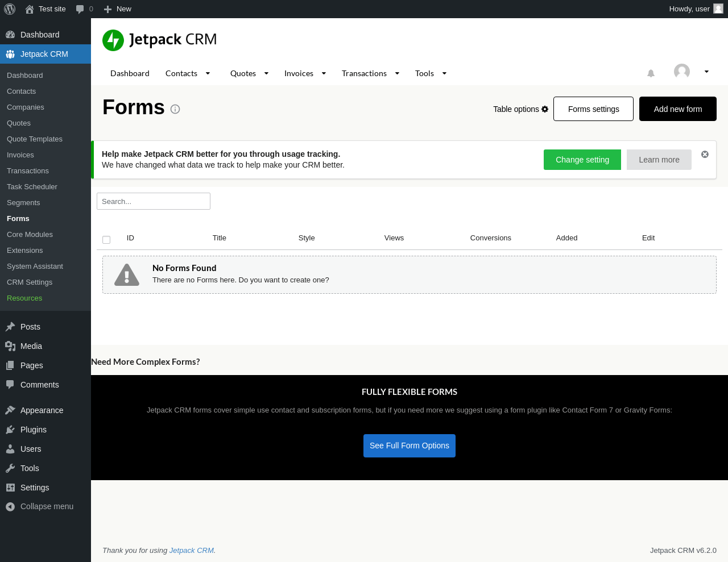Expand the Quotes dropdown arrow

click(266, 73)
